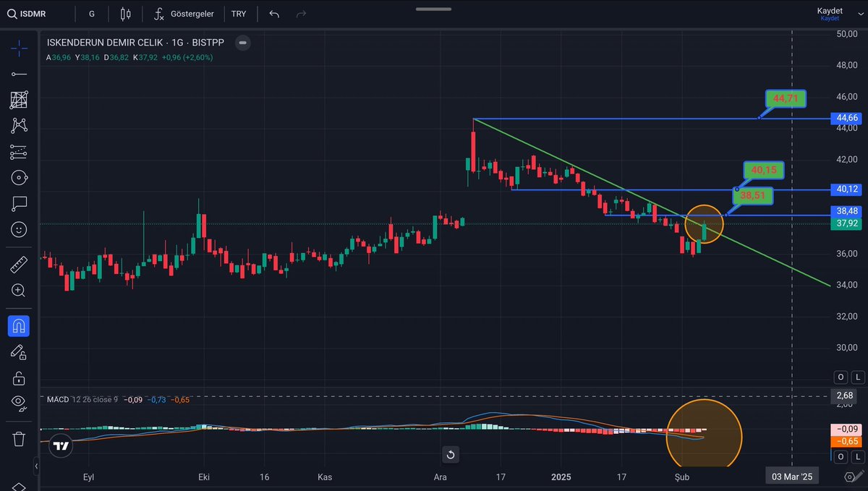Click the 03 Mar '25 date label
The image size is (868, 491).
tap(792, 477)
